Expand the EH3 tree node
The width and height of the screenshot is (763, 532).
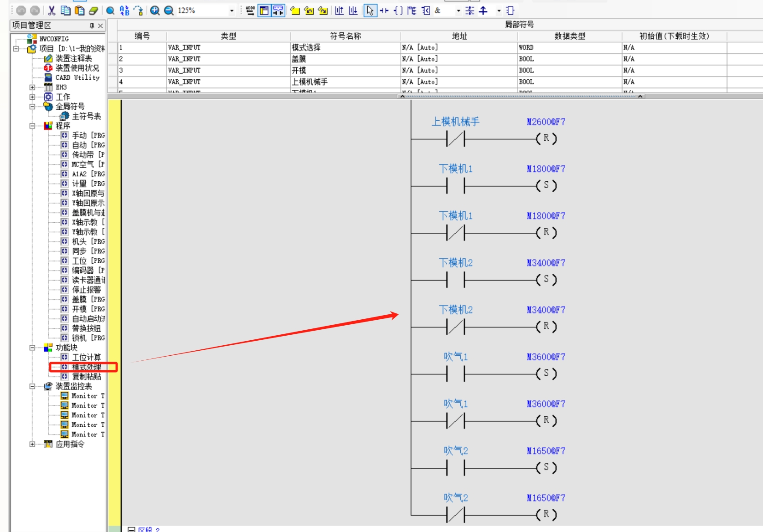pyautogui.click(x=32, y=87)
